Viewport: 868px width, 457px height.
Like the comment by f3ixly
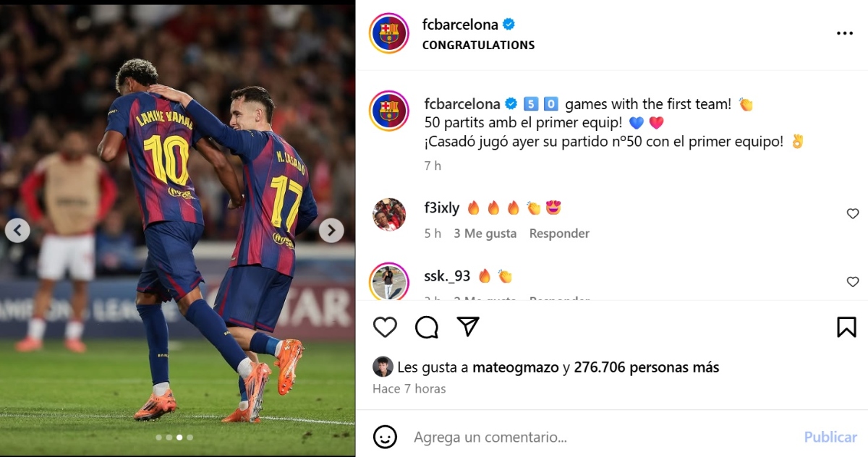[853, 213]
